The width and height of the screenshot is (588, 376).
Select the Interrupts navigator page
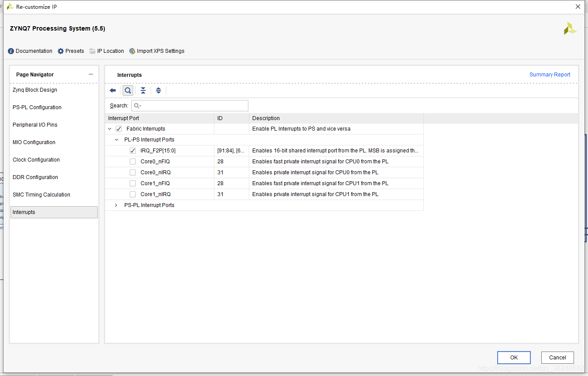pos(54,212)
